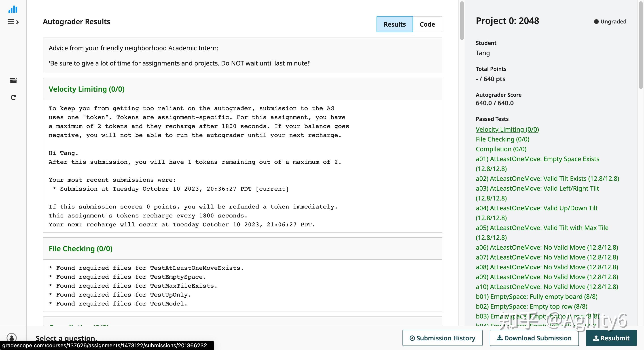Click Download Submission button
The image size is (644, 350).
coord(534,338)
